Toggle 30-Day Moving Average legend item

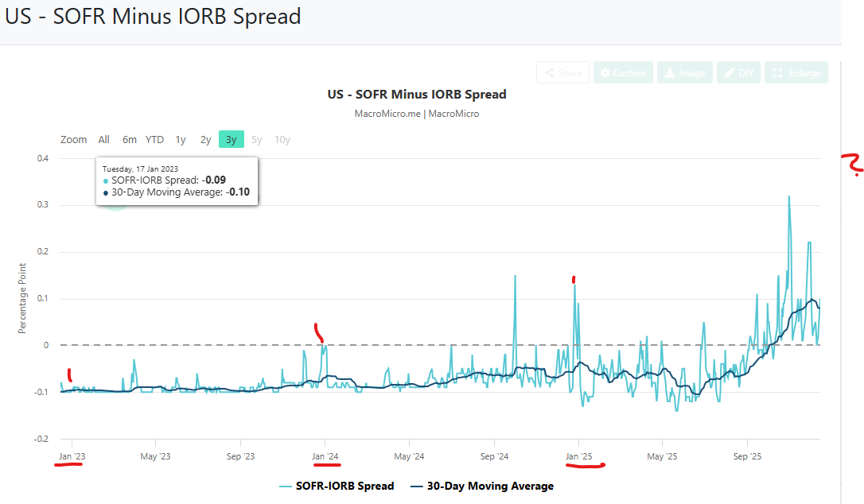pos(481,486)
